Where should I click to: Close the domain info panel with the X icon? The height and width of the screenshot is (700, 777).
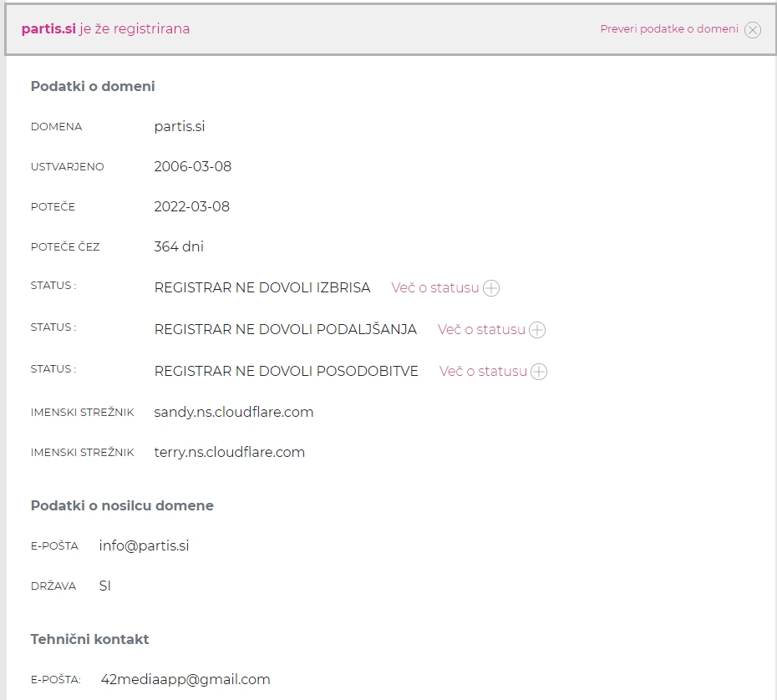(753, 30)
